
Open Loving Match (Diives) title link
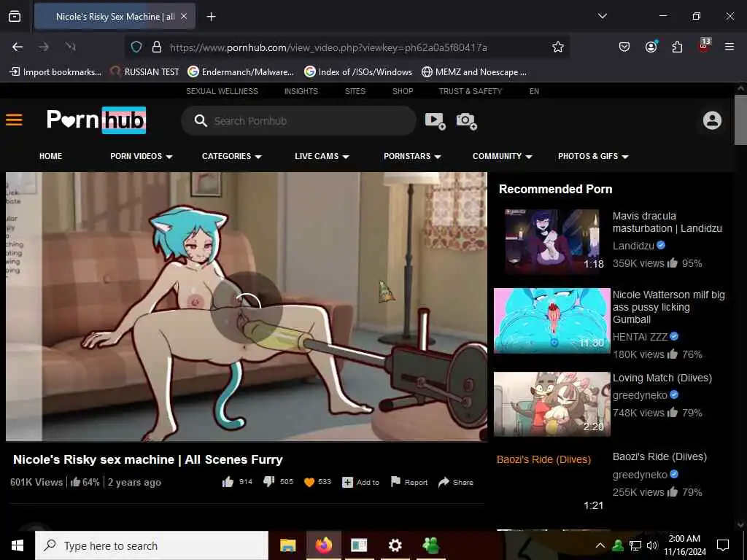(x=662, y=378)
